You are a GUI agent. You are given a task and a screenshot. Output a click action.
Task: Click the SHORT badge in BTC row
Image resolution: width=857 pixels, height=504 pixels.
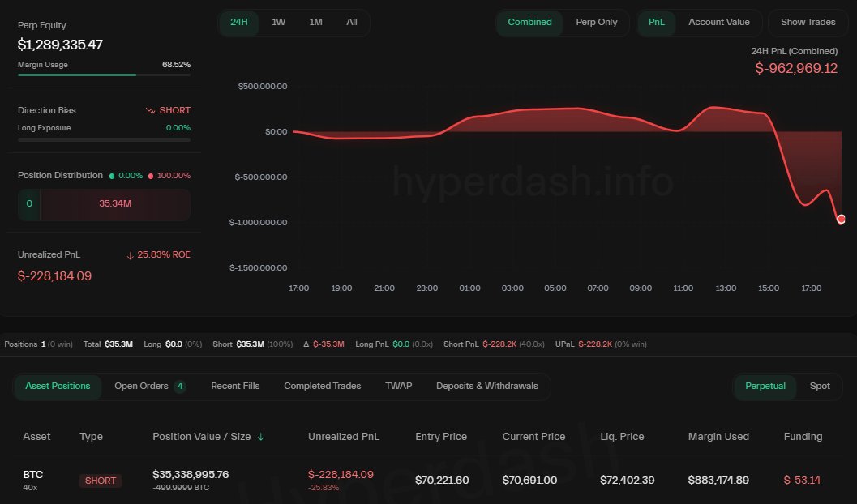(x=100, y=481)
